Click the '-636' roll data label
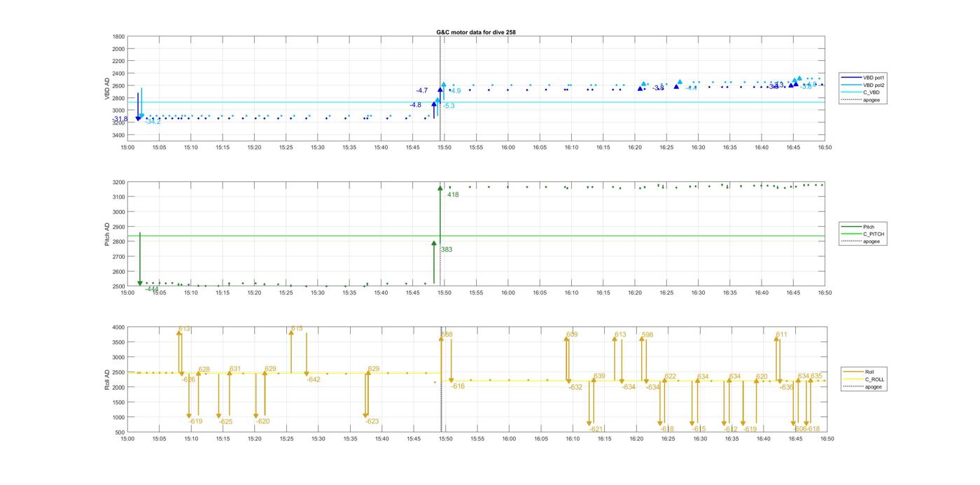This screenshot has height=485, width=980. click(787, 387)
